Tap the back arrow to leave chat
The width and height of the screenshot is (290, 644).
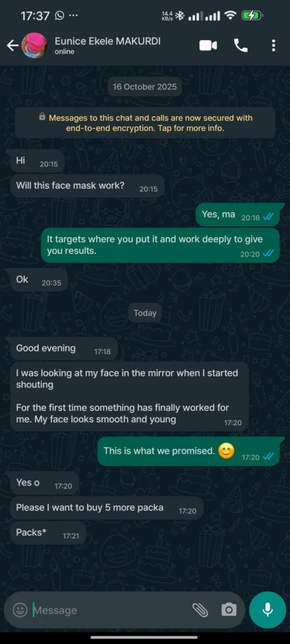[13, 45]
